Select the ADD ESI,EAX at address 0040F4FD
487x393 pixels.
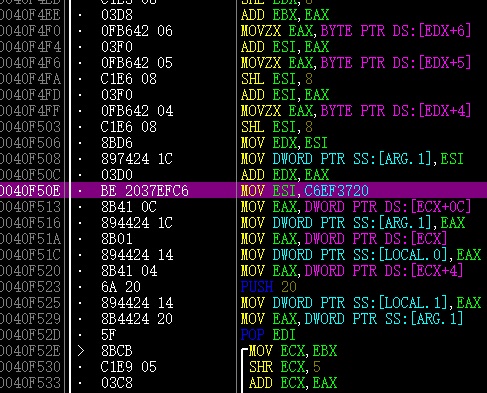pyautogui.click(x=285, y=95)
